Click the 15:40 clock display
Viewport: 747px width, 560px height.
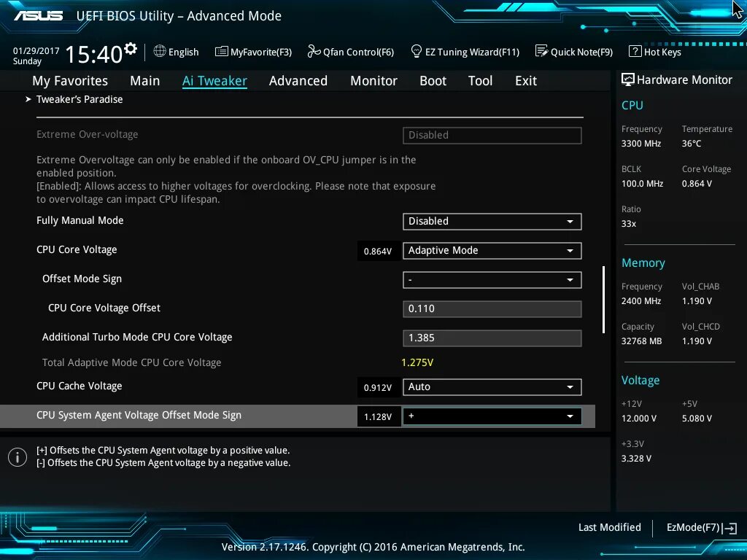tap(94, 54)
